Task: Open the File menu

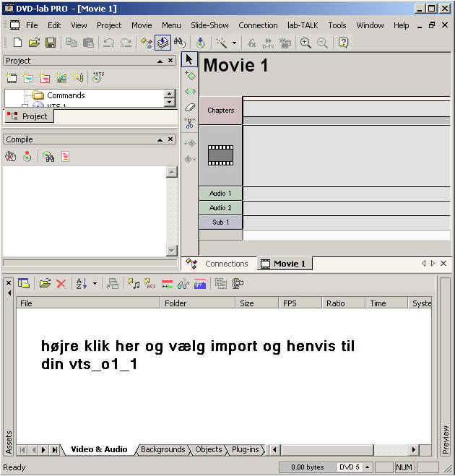Action: pyautogui.click(x=32, y=25)
